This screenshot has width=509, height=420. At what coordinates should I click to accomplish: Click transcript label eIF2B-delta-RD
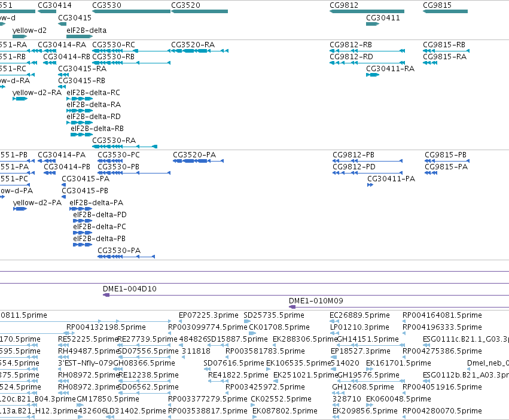(93, 117)
